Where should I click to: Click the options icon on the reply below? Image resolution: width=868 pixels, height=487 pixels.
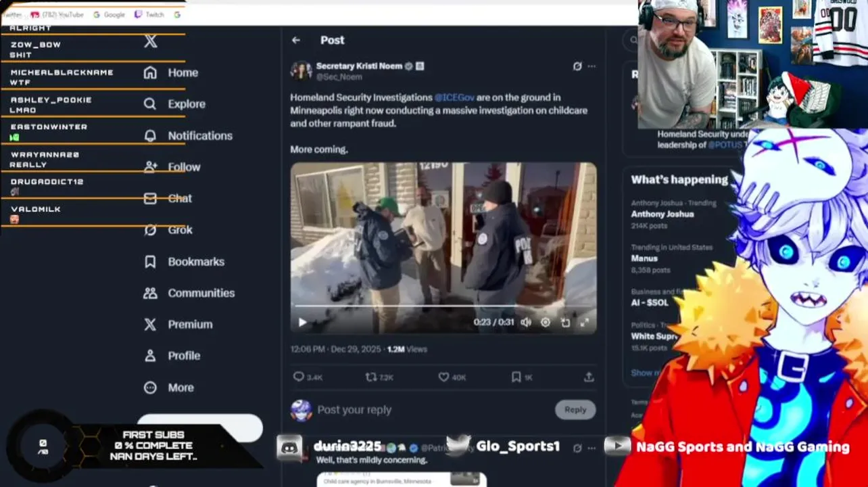592,448
